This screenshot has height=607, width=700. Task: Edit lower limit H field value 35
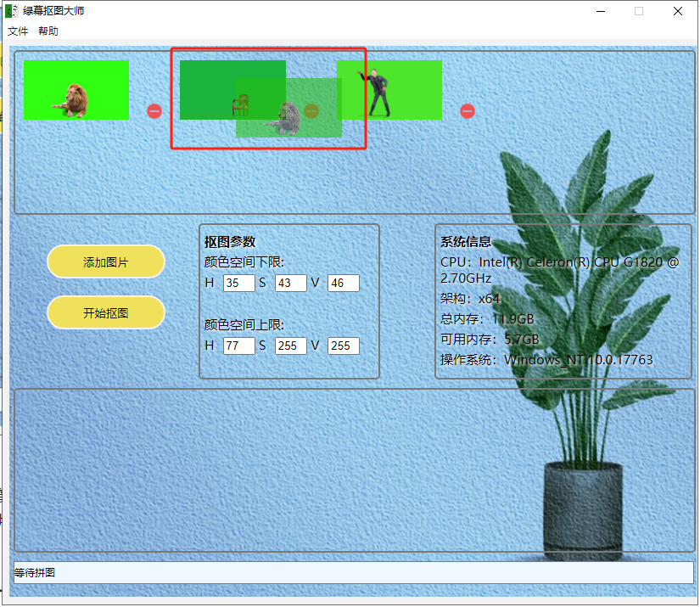(238, 283)
